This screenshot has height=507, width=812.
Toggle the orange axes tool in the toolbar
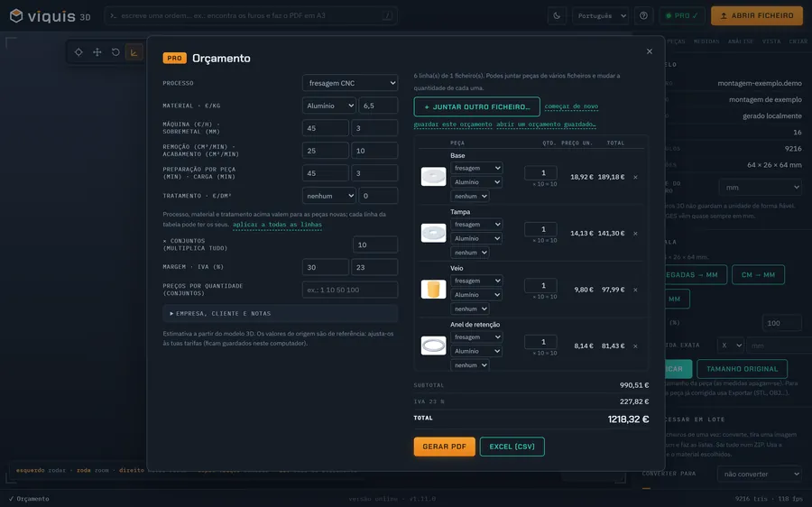(x=134, y=52)
